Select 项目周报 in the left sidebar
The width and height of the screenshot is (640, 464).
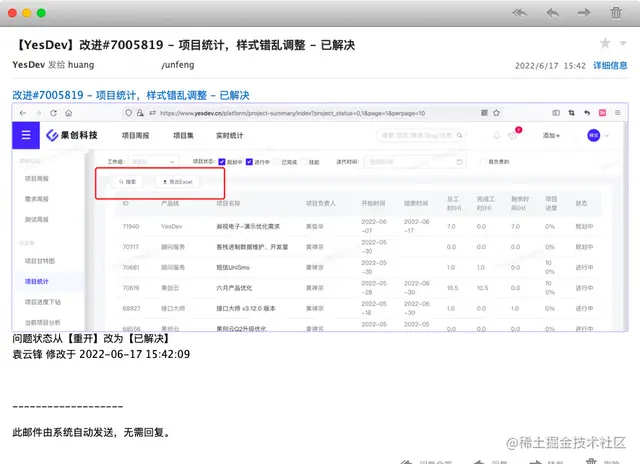pyautogui.click(x=36, y=178)
